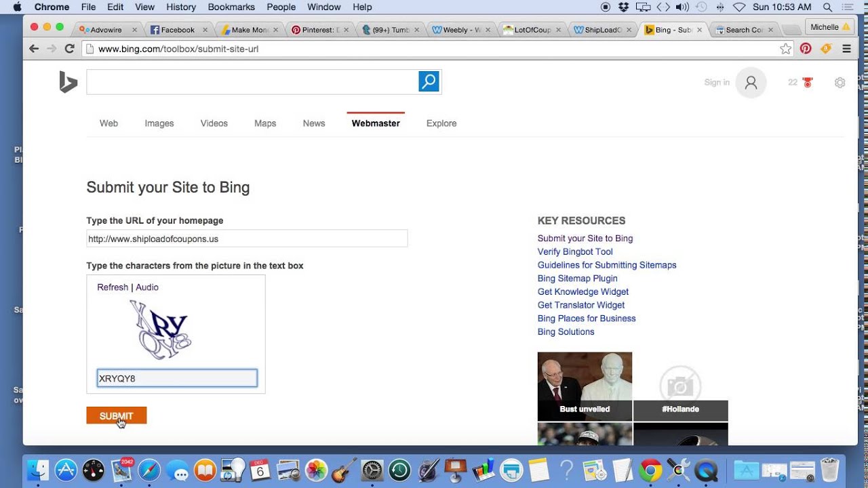Open System Preferences in dock
The width and height of the screenshot is (868, 488).
(x=372, y=470)
